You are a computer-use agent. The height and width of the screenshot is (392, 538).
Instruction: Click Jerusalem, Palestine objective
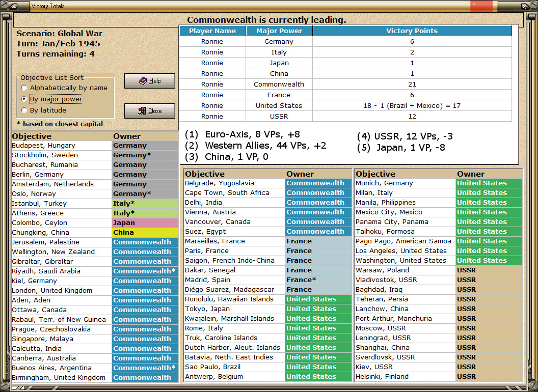[x=62, y=242]
